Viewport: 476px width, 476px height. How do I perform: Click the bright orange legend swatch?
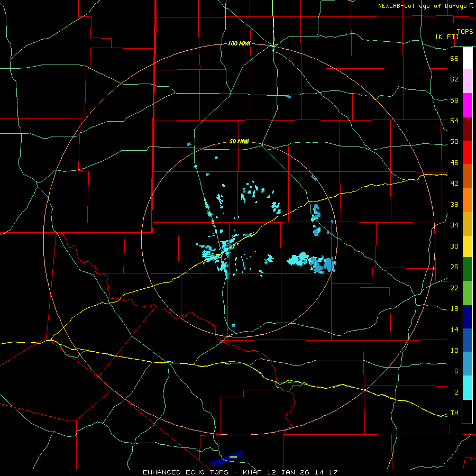(x=467, y=200)
